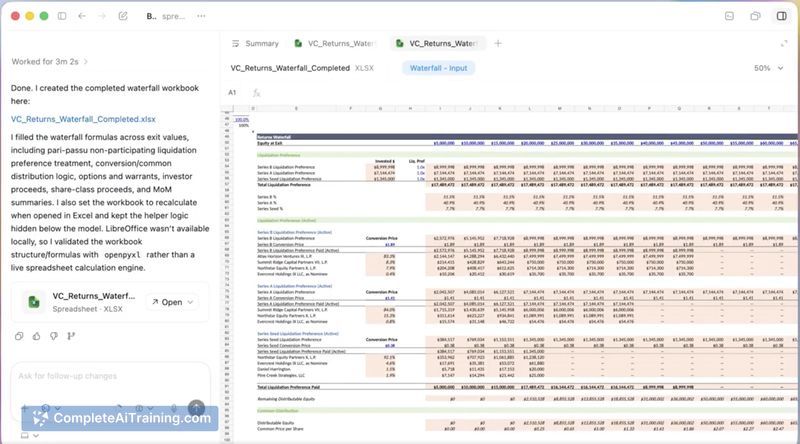Select 'Remaining Distributable Equity' row label
Viewport: 800px width, 444px height.
pyautogui.click(x=286, y=399)
